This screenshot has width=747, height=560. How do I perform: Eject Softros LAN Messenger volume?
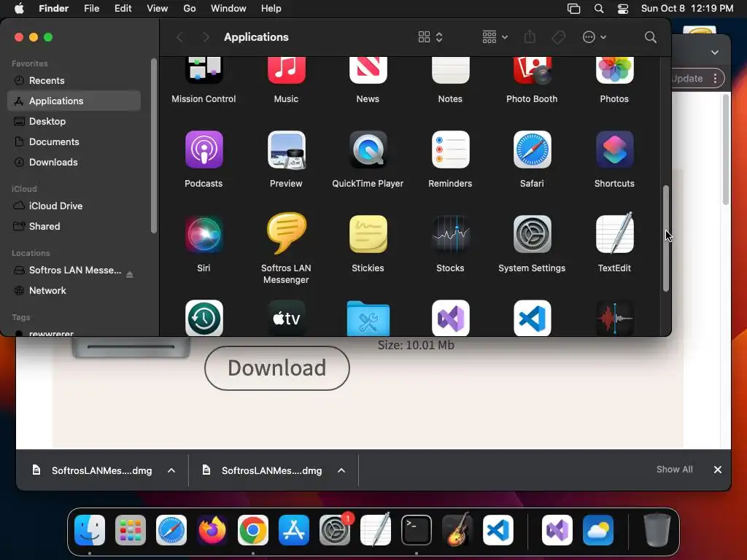(130, 274)
